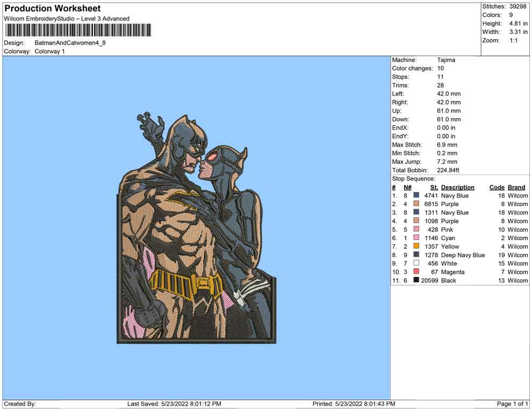Click the St. column header
The width and height of the screenshot is (532, 409).
tap(434, 187)
